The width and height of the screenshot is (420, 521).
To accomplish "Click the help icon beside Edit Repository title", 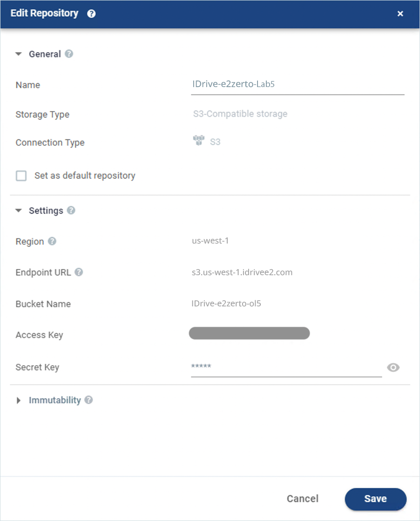I will point(91,14).
